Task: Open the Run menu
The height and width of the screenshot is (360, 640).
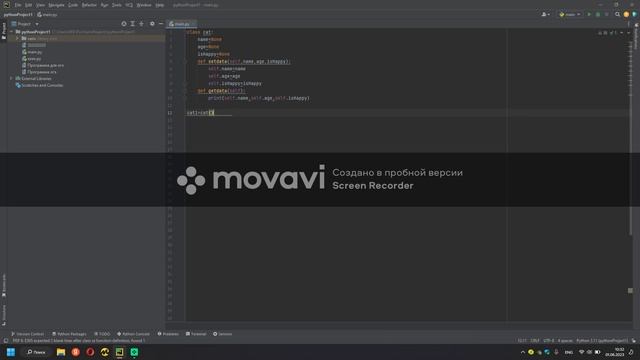Action: point(104,5)
